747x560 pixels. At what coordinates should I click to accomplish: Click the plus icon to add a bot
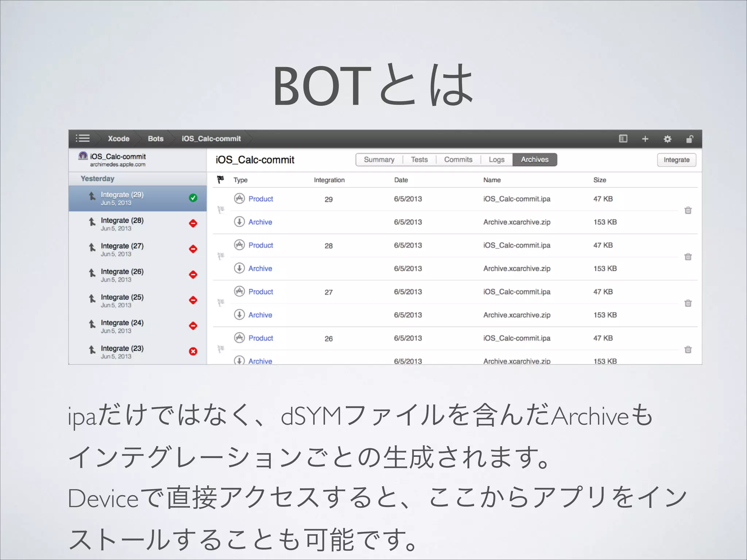click(645, 139)
